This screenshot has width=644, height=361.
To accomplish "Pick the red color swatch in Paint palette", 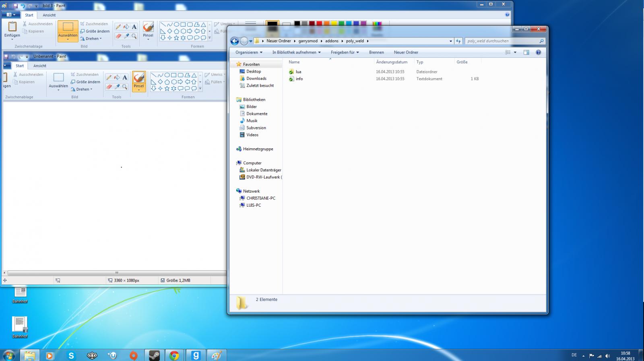I will pyautogui.click(x=319, y=24).
